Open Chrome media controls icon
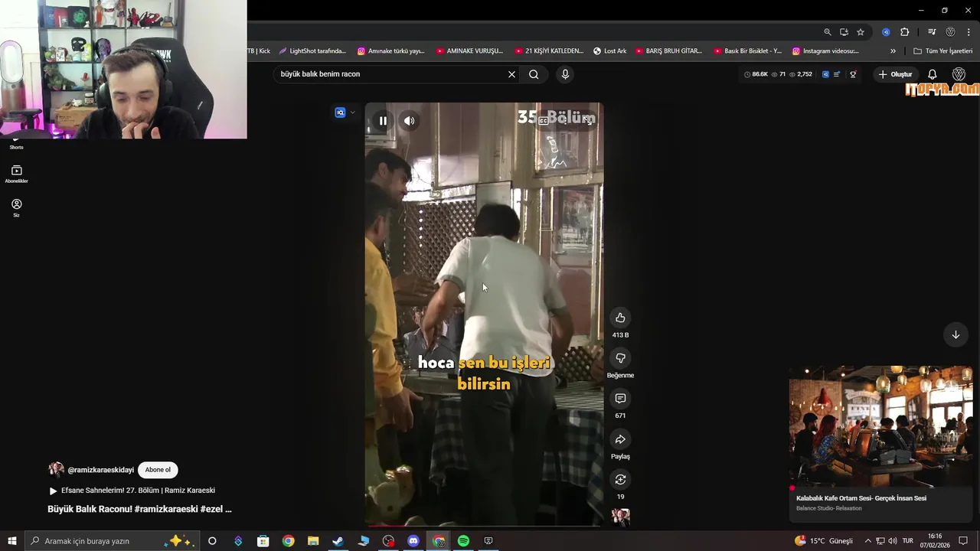Viewport: 980px width, 551px height. point(932,32)
